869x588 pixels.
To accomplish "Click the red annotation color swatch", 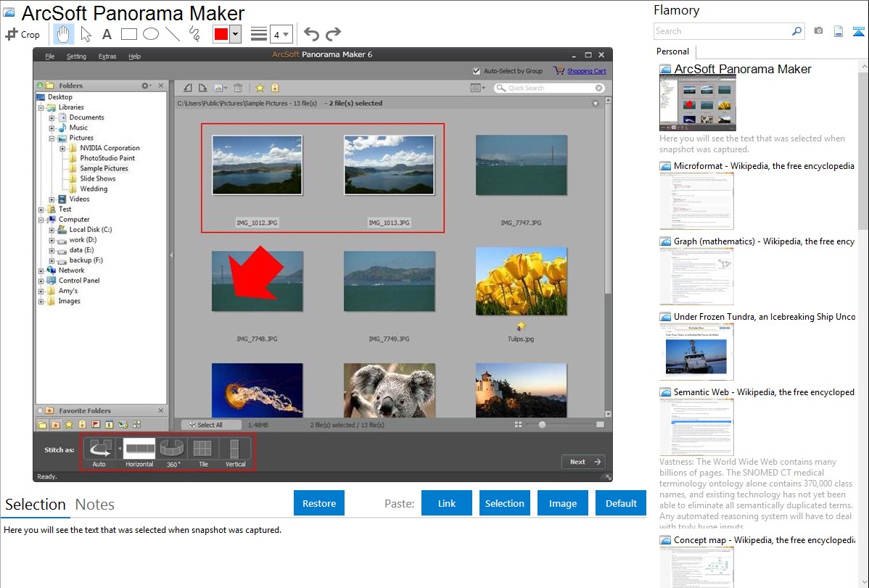I will point(221,34).
